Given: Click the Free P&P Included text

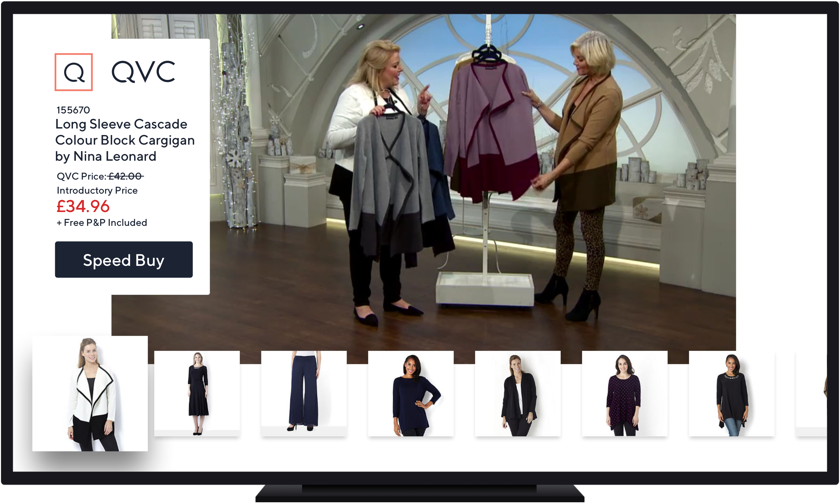Looking at the screenshot, I should point(102,223).
